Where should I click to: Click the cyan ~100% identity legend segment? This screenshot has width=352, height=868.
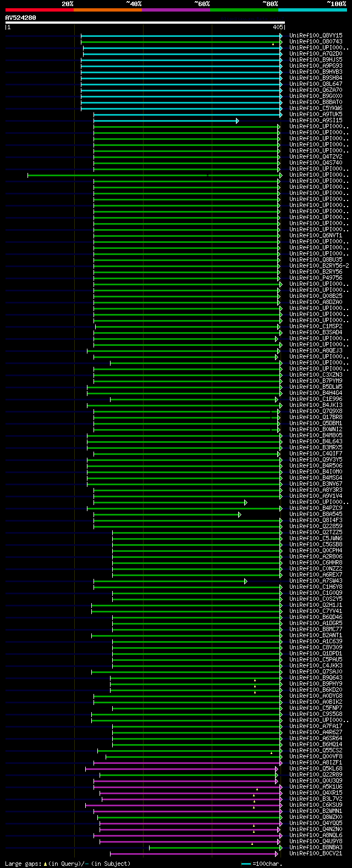pos(312,10)
